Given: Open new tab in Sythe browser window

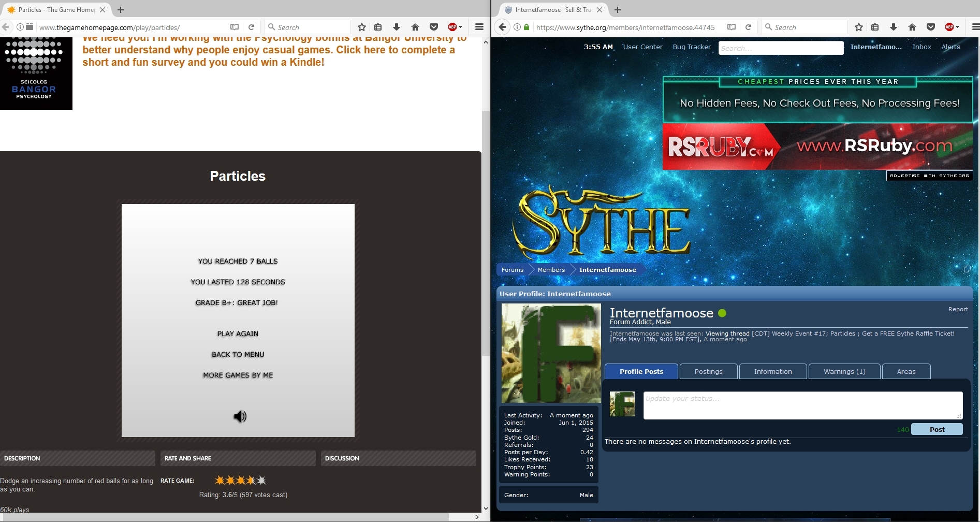Looking at the screenshot, I should click(x=618, y=9).
